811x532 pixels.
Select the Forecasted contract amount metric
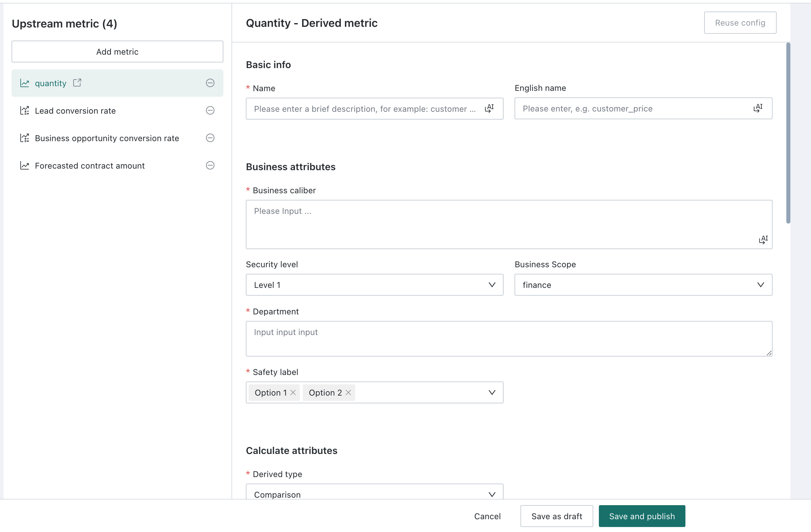117,165
